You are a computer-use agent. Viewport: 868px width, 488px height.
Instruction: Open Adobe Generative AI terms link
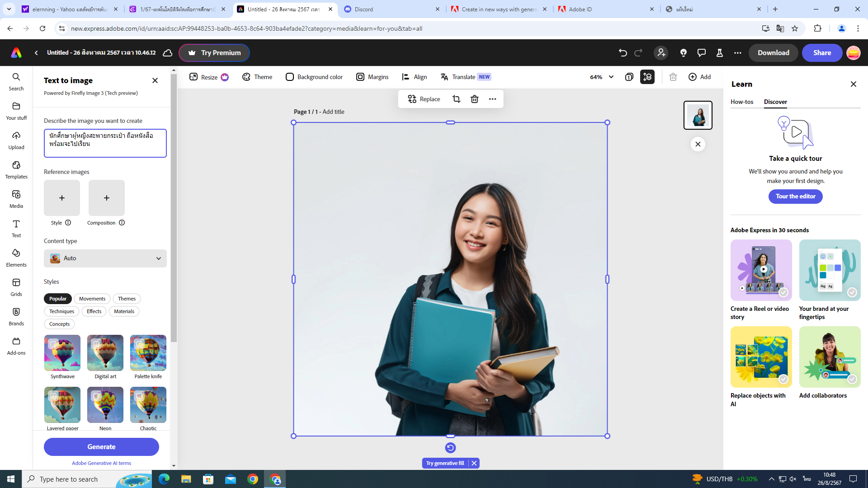pyautogui.click(x=101, y=463)
